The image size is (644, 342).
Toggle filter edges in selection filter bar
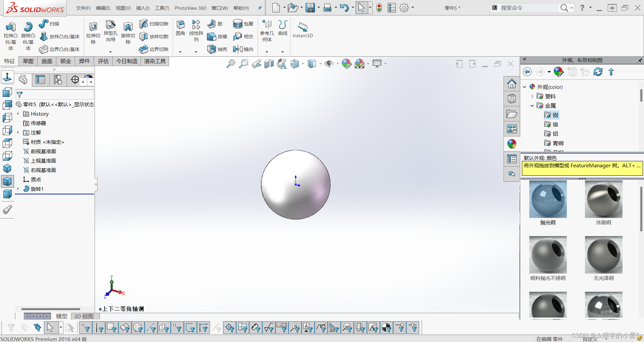(99, 328)
